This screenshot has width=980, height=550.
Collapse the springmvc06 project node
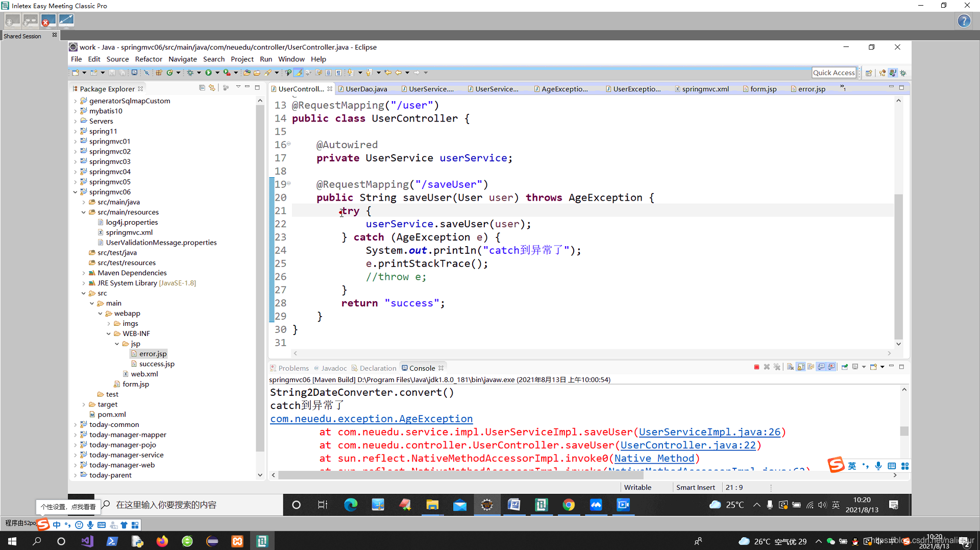point(76,192)
